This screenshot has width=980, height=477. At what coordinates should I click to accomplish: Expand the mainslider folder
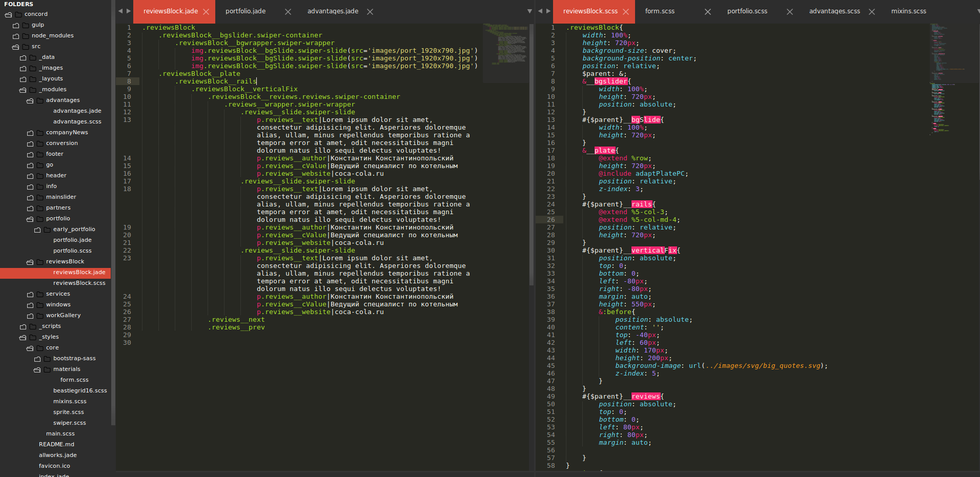pyautogui.click(x=30, y=197)
